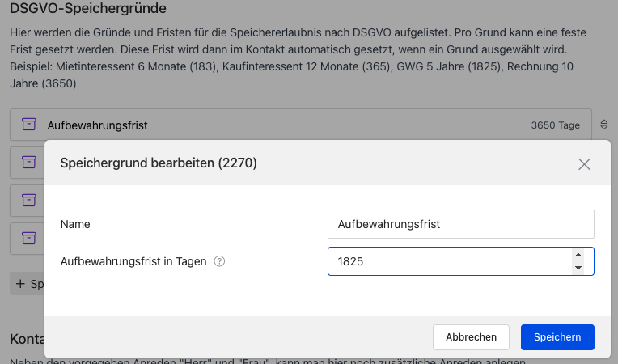Click the plus icon to add Speichergrund
The width and height of the screenshot is (618, 364).
click(x=20, y=284)
